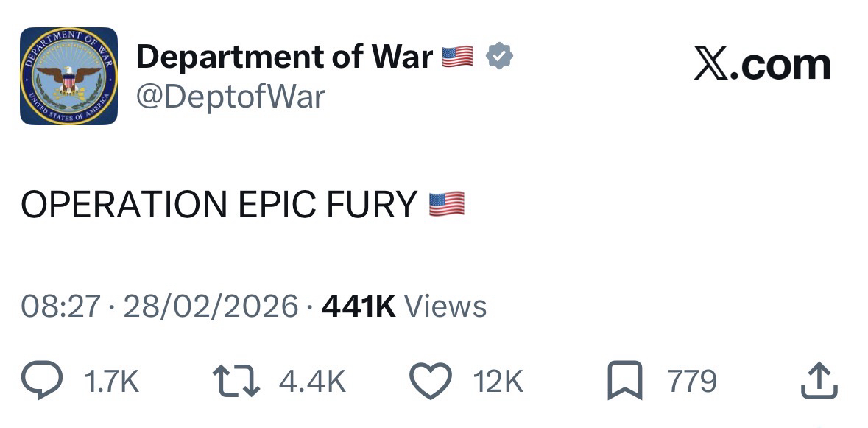Open the 4.4K reposts count

[x=313, y=381]
